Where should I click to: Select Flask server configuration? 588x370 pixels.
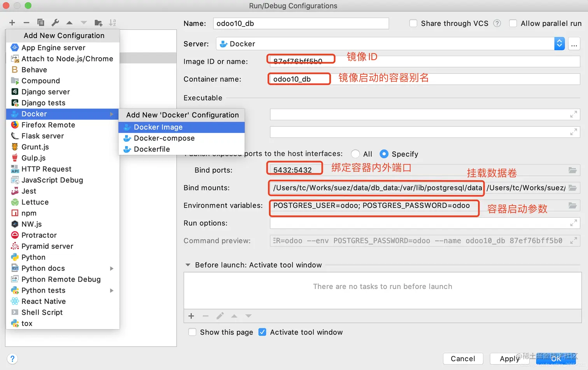click(63, 136)
